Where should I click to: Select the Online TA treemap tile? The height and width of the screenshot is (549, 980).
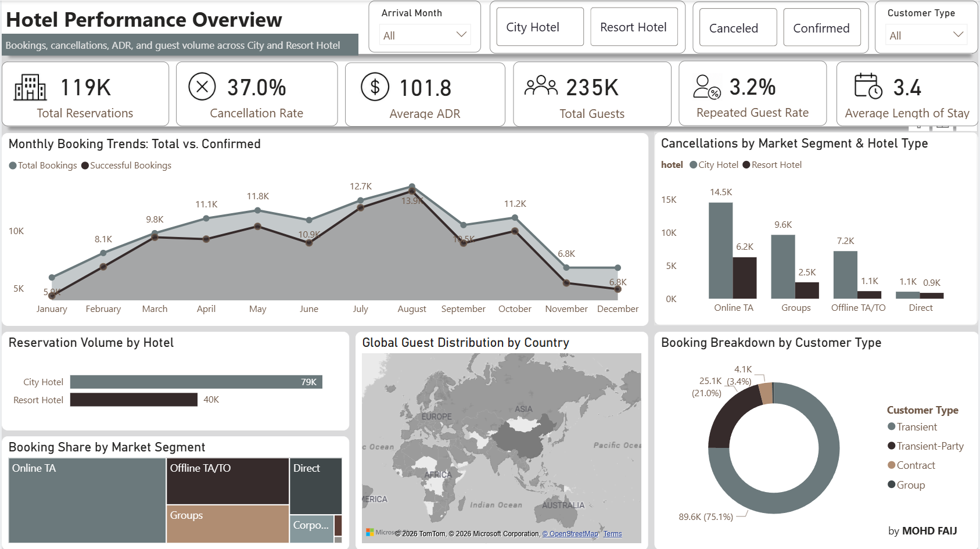click(87, 500)
